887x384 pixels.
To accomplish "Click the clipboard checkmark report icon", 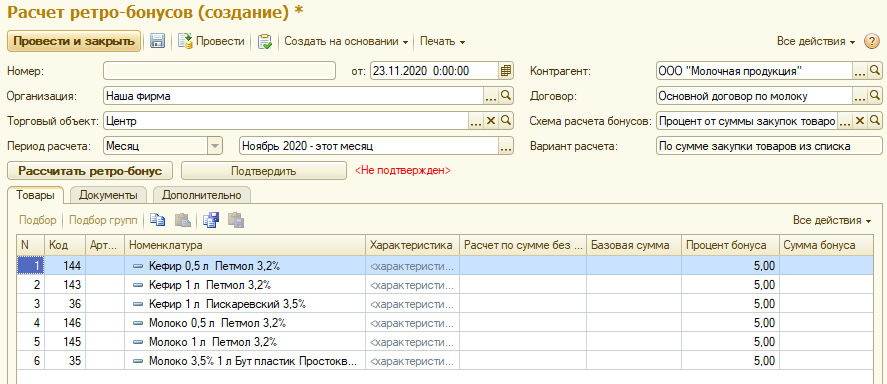I will pos(264,41).
